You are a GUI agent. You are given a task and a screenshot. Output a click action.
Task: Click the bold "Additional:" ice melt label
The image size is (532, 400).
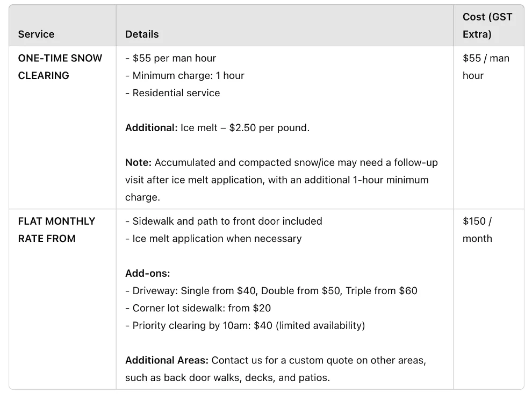tap(151, 127)
